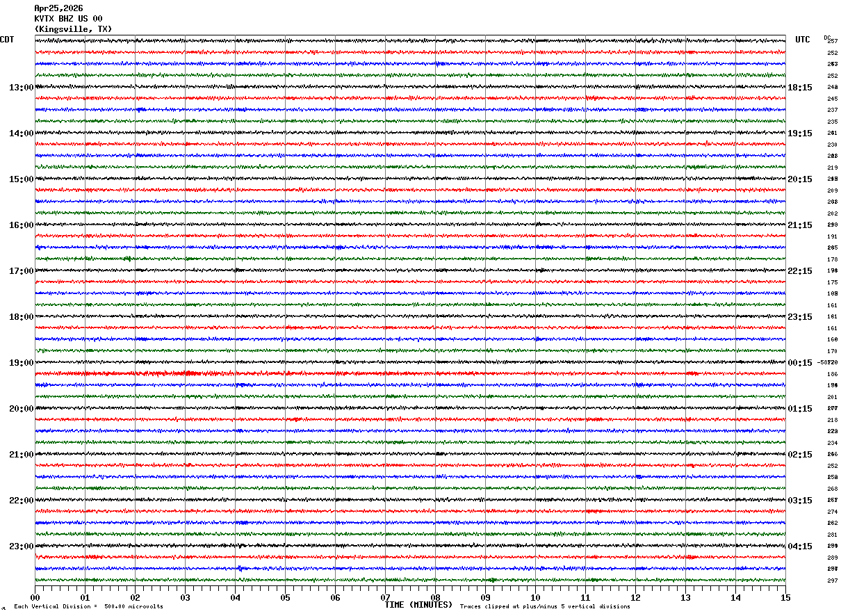Click DC offset value 186
Image resolution: width=841 pixels, height=616 pixels.
832,374
